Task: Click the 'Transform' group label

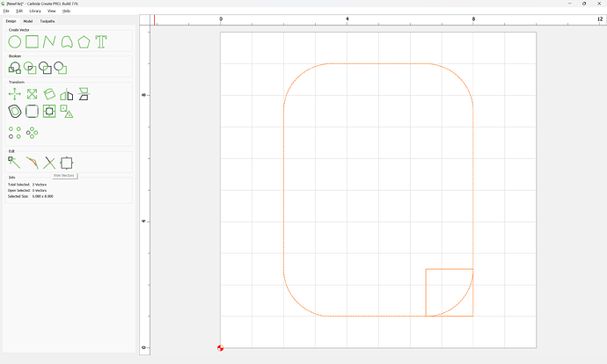Action: (17, 82)
